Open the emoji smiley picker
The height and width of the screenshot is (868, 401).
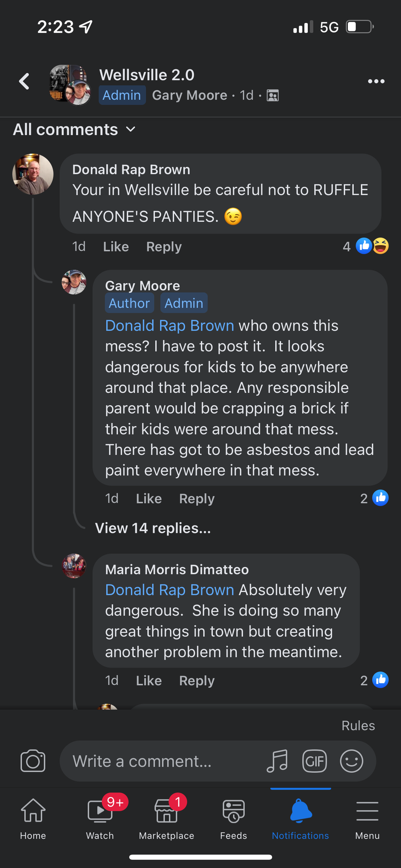pos(352,761)
